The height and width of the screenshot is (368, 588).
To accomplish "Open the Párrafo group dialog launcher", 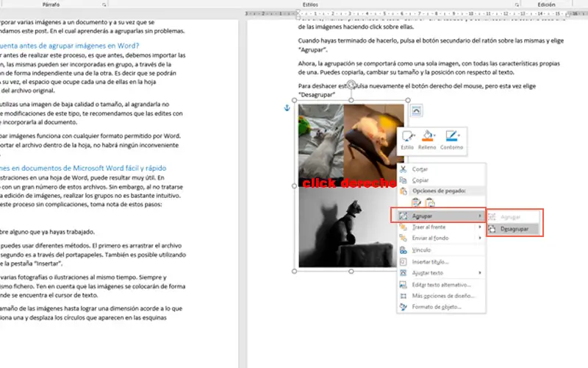I will 104,4.
